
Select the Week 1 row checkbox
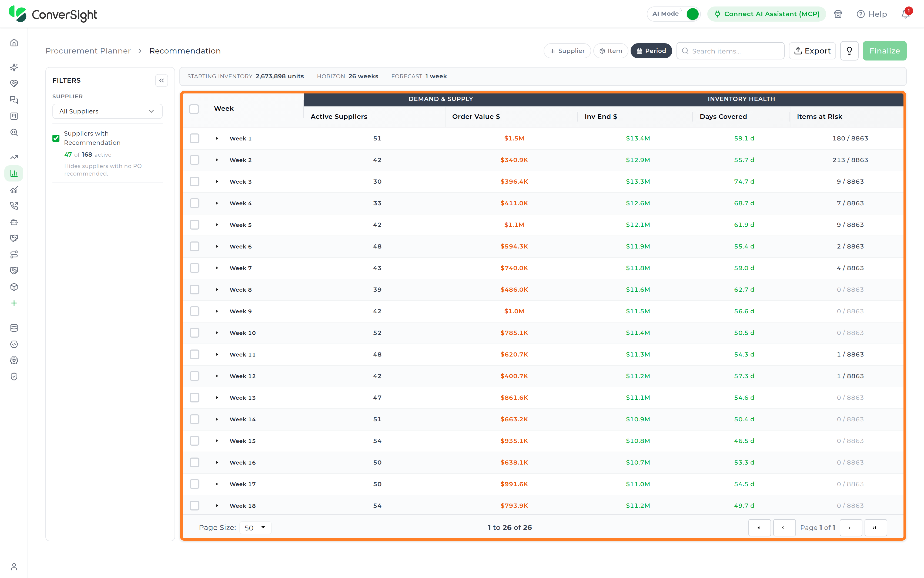pyautogui.click(x=195, y=138)
